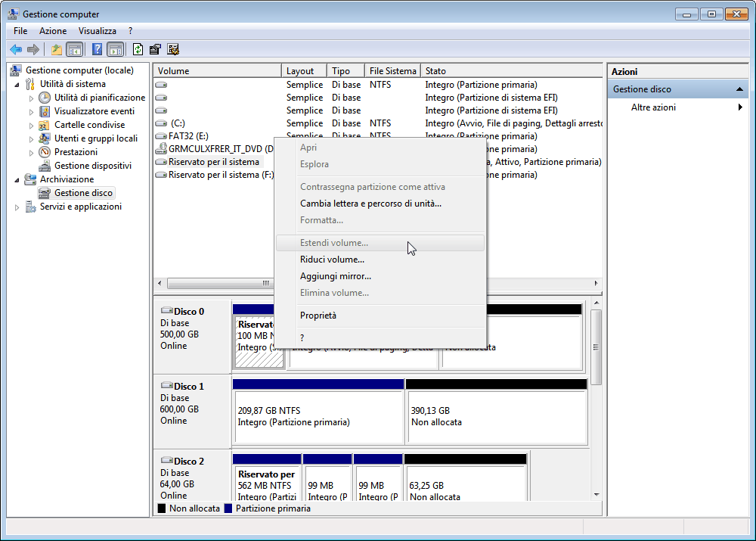Image resolution: width=756 pixels, height=541 pixels.
Task: Click the disk settings wizard toolbar icon
Action: click(173, 50)
